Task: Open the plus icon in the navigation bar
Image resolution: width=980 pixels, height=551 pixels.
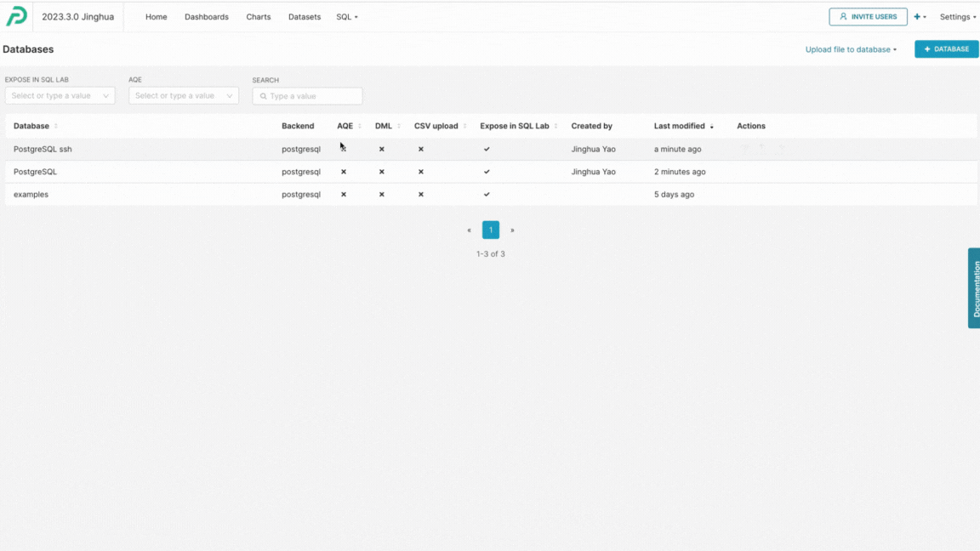Action: point(918,16)
